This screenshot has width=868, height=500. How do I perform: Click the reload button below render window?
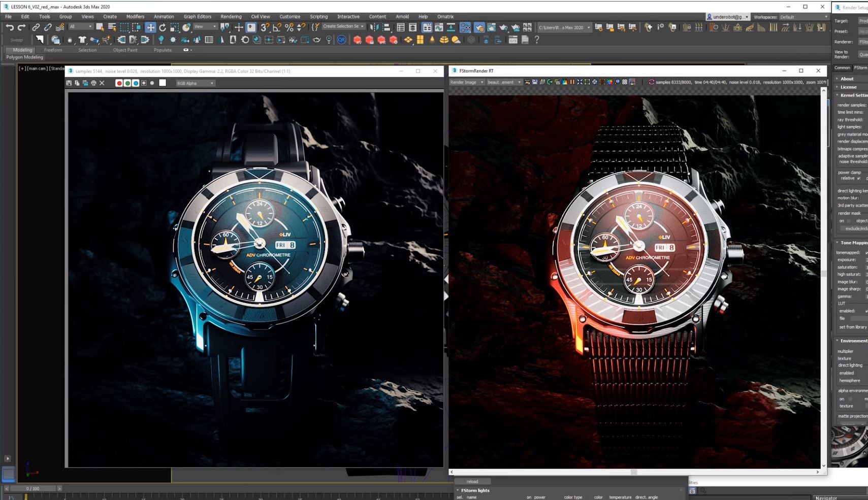(472, 482)
